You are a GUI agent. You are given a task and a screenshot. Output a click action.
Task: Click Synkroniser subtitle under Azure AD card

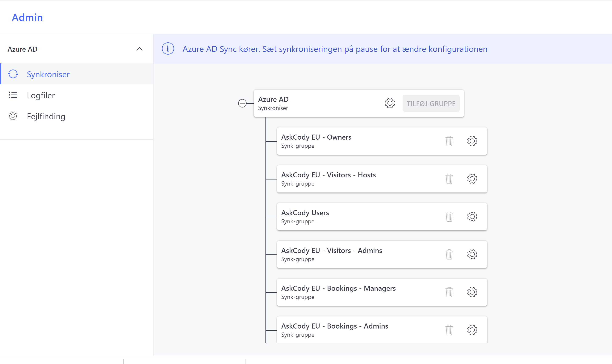(273, 108)
